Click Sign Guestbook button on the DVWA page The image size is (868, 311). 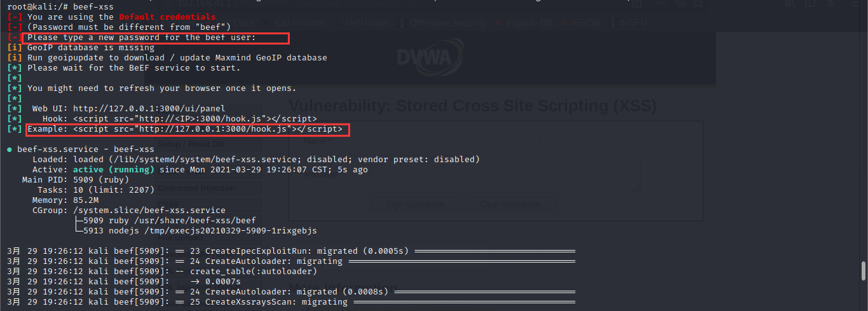(x=416, y=205)
